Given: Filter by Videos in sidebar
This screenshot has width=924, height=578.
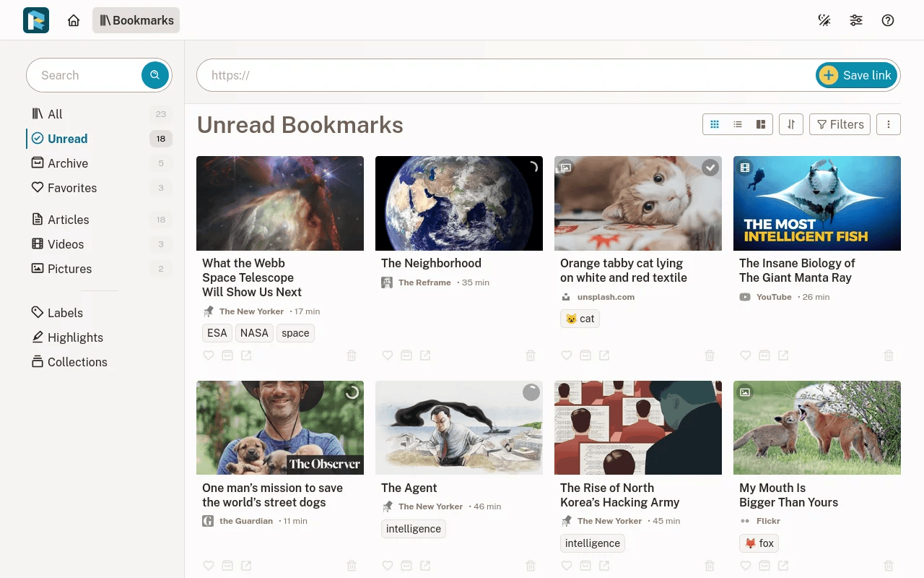Looking at the screenshot, I should click(100, 244).
